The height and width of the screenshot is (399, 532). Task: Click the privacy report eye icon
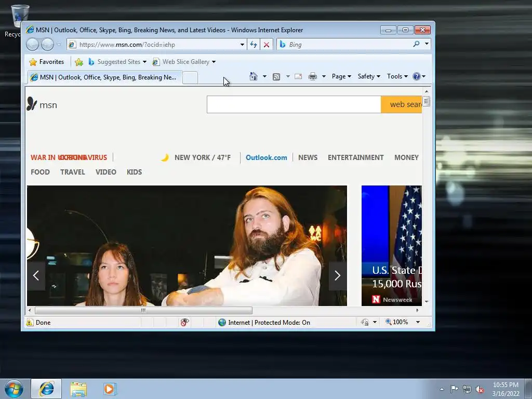[184, 322]
